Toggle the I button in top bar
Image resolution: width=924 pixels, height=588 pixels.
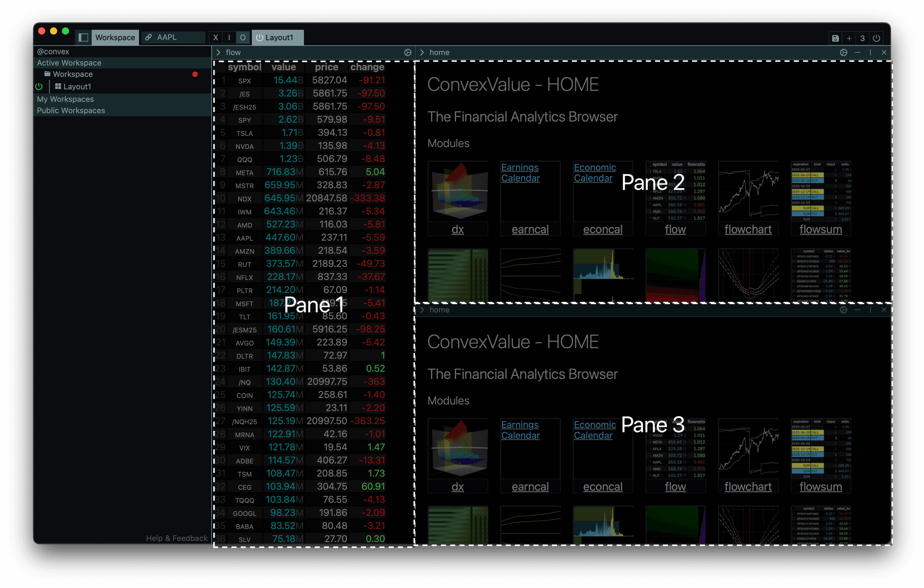coord(229,38)
